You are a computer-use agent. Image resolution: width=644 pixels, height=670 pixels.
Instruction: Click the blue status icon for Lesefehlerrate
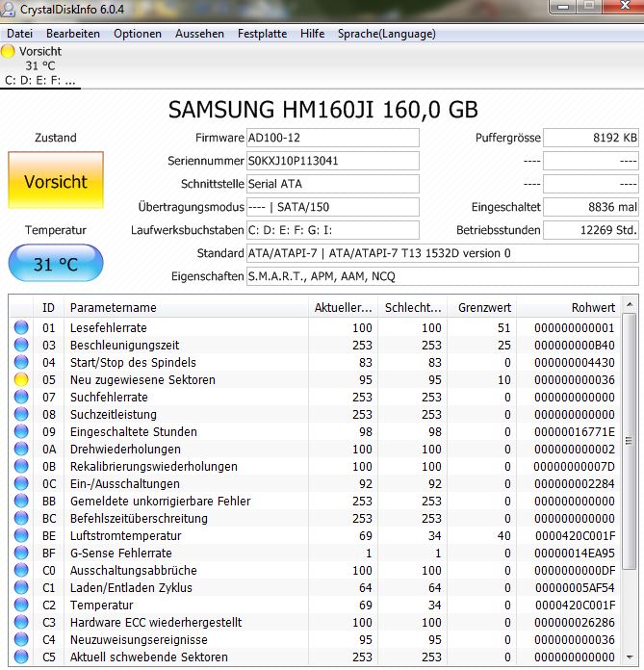click(x=21, y=327)
